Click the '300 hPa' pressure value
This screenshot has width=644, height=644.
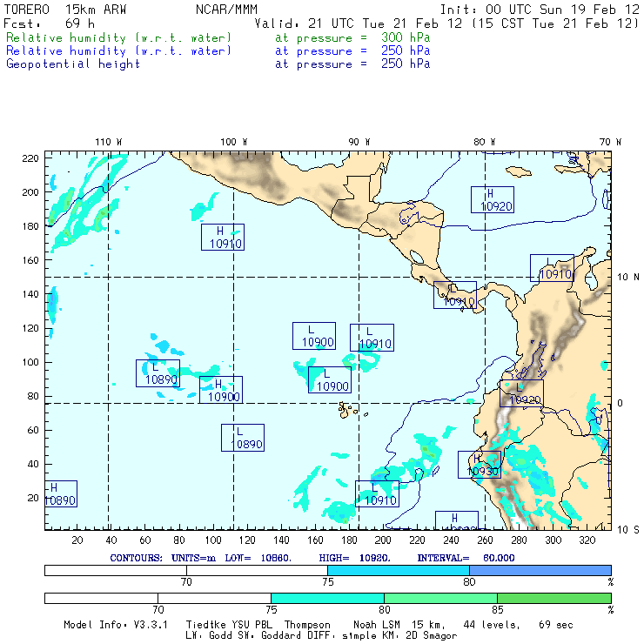click(406, 37)
